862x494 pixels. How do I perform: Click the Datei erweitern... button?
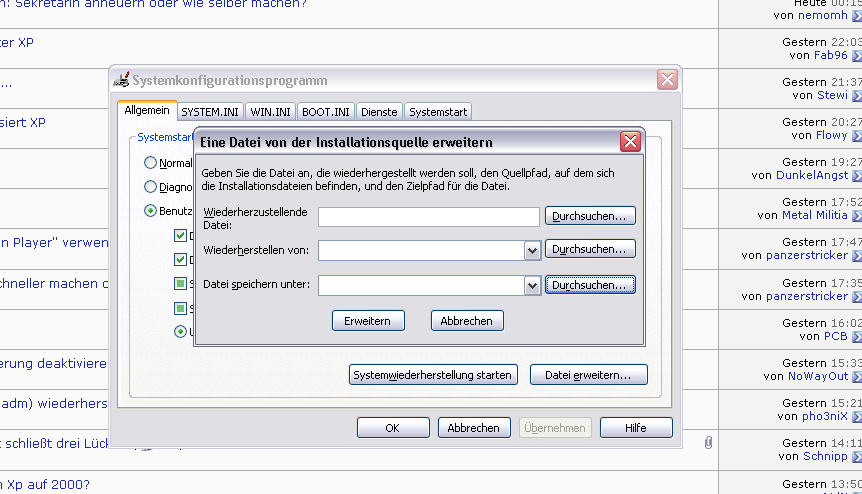pos(588,375)
